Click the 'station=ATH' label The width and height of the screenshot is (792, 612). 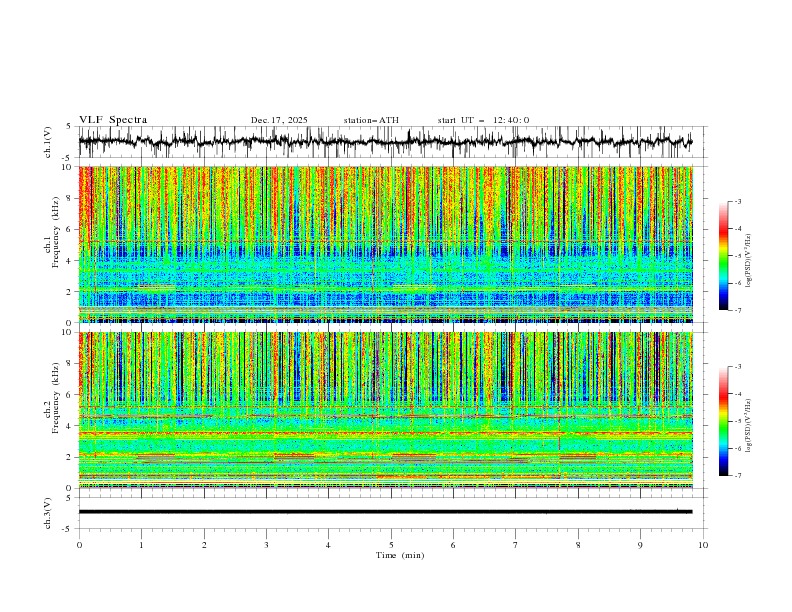pyautogui.click(x=371, y=120)
